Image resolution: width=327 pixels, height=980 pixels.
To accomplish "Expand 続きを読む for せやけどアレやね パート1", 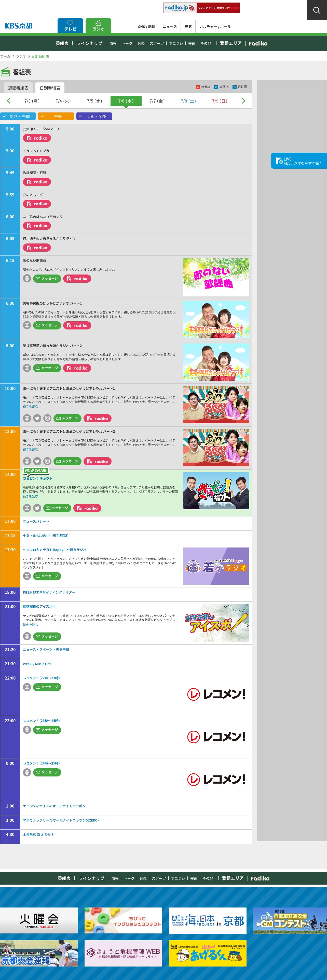I will 31,406.
